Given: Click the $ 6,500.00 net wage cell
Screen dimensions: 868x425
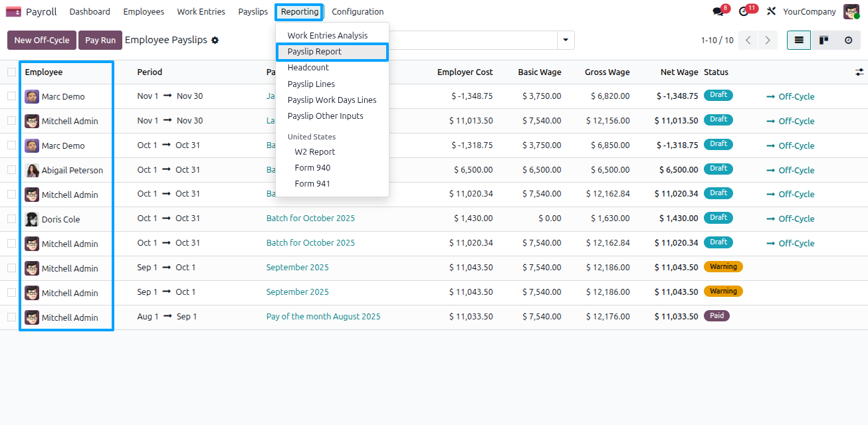Looking at the screenshot, I should click(679, 170).
